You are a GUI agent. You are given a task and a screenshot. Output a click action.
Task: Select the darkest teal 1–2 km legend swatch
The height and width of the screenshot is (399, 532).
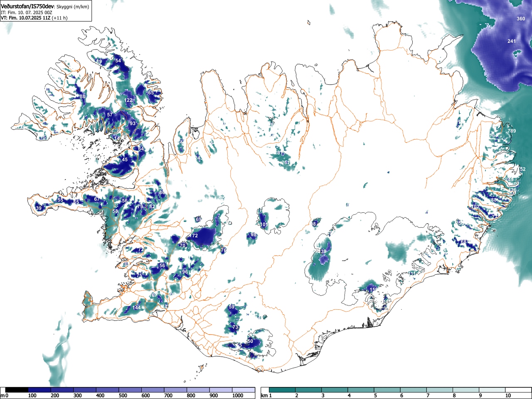(x=282, y=390)
